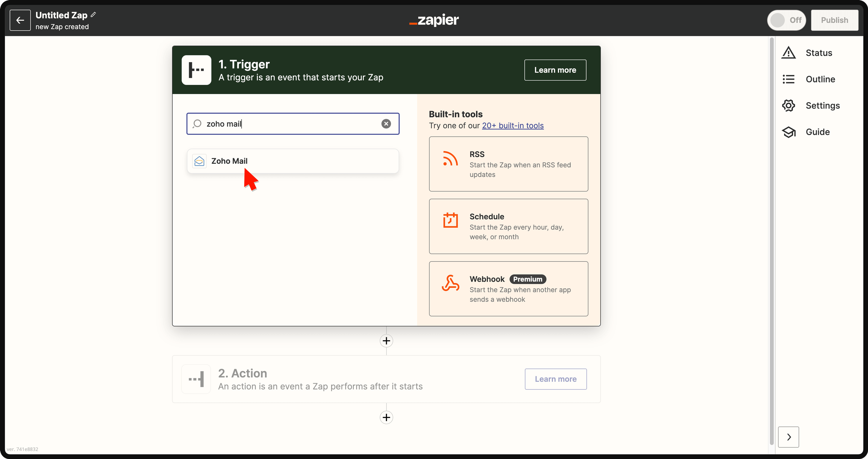868x459 pixels.
Task: Click the RSS feed icon
Action: pyautogui.click(x=450, y=158)
